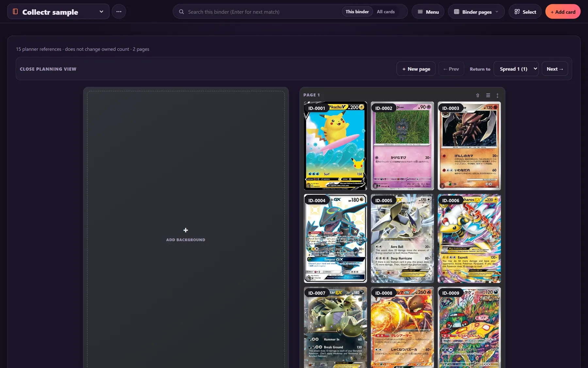Select the ID-0007 Tyranitar EX card
The height and width of the screenshot is (368, 588).
click(x=335, y=327)
